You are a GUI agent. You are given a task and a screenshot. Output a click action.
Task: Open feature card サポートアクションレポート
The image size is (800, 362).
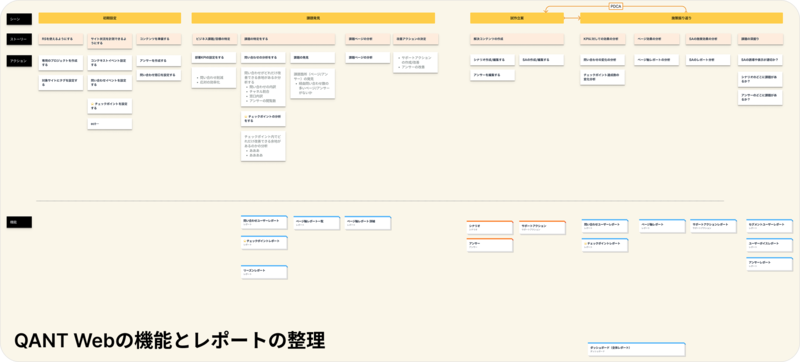tap(713, 226)
